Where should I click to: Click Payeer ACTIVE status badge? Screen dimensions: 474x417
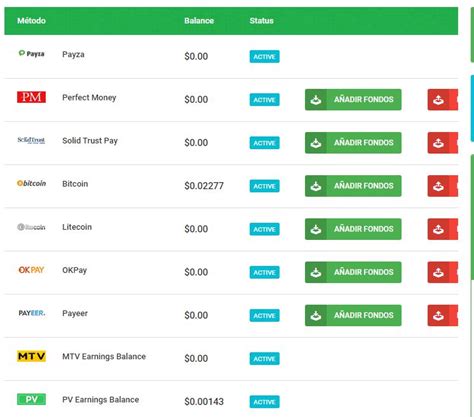264,316
